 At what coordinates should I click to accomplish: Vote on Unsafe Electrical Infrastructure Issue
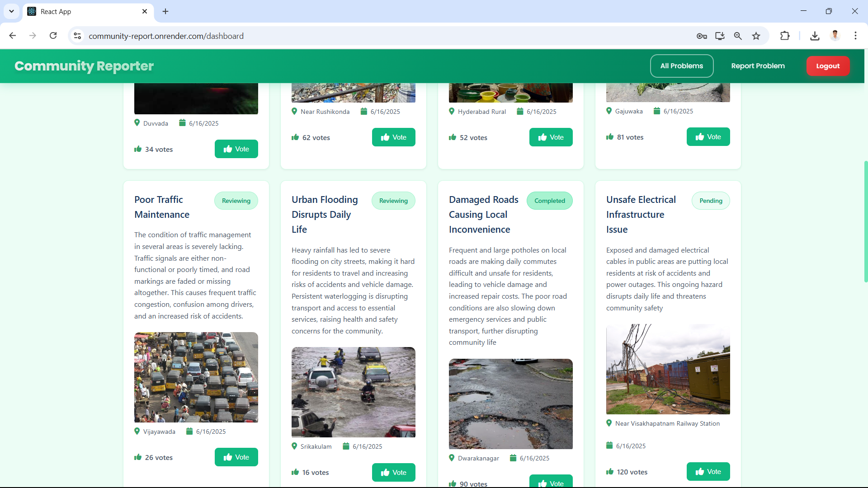tap(708, 472)
